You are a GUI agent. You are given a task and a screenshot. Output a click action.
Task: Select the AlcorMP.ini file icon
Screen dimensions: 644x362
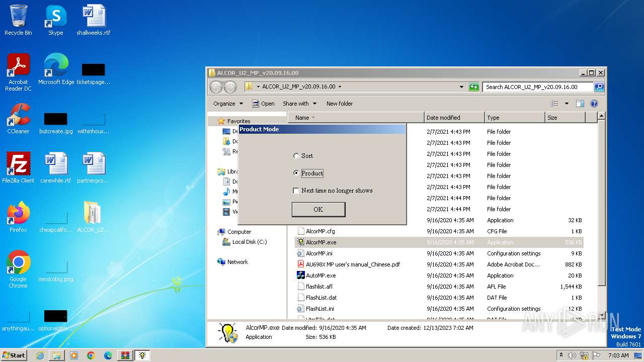301,253
